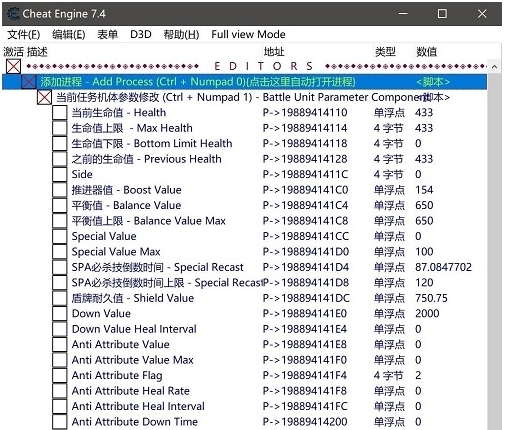Select Anti Attribute Heal Interval description
This screenshot has height=430, width=505.
tap(138, 406)
